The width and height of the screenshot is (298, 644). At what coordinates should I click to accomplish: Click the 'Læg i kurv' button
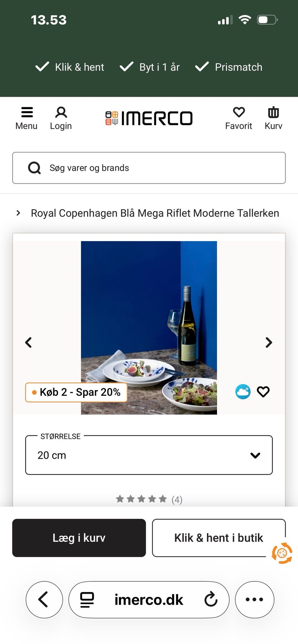point(79,538)
